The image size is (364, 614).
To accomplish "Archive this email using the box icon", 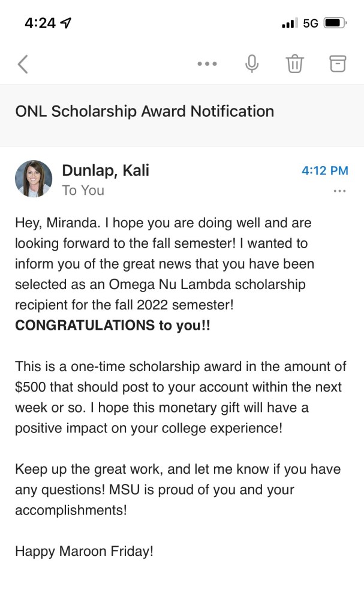I will 338,64.
